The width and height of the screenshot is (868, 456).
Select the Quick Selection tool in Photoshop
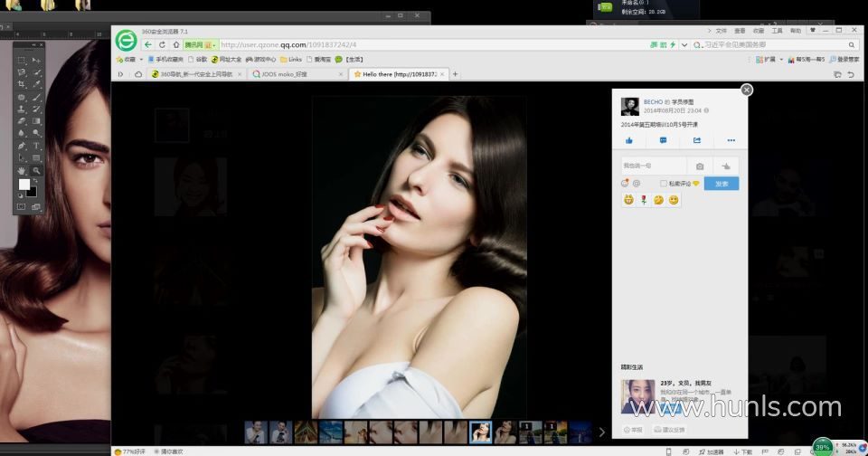coord(36,72)
